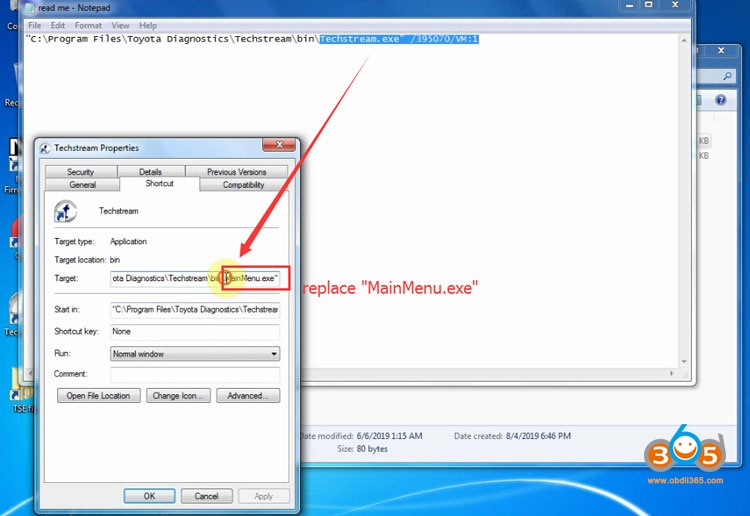Click the Comment input field

coord(195,374)
